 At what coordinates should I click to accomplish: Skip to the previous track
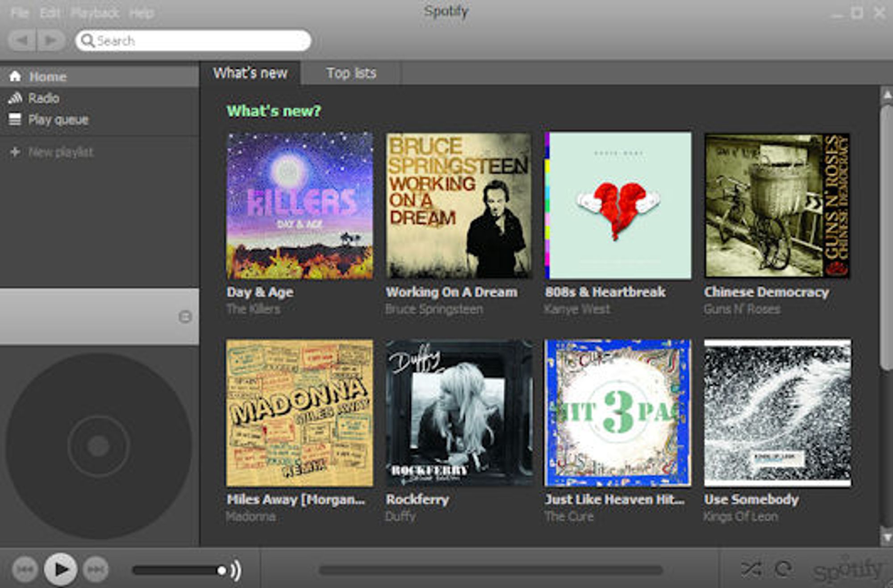(25, 570)
